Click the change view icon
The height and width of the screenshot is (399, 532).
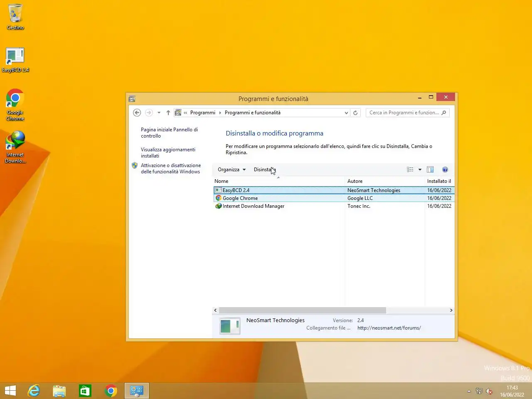(x=410, y=170)
